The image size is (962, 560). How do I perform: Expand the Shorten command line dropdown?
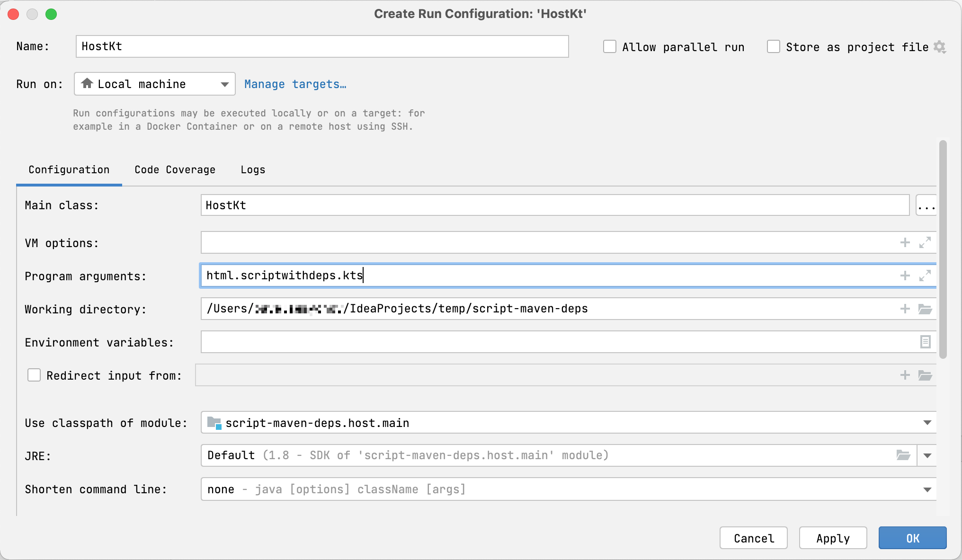point(927,489)
